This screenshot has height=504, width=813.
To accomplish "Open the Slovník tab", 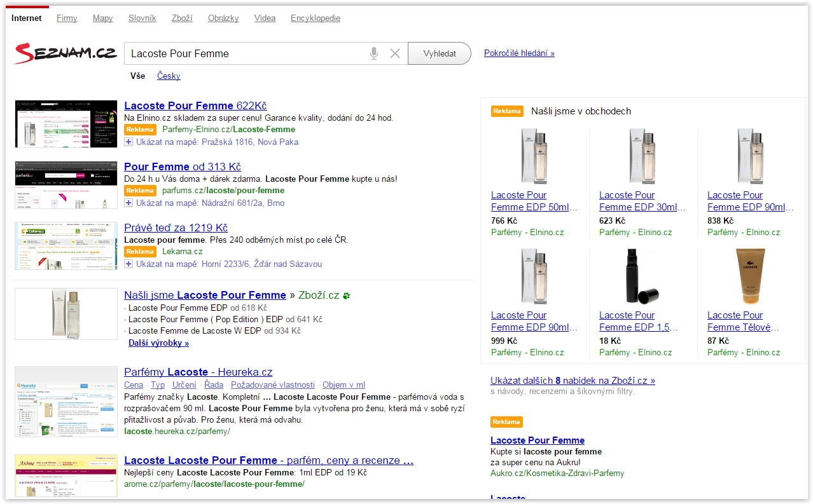I will (x=142, y=18).
